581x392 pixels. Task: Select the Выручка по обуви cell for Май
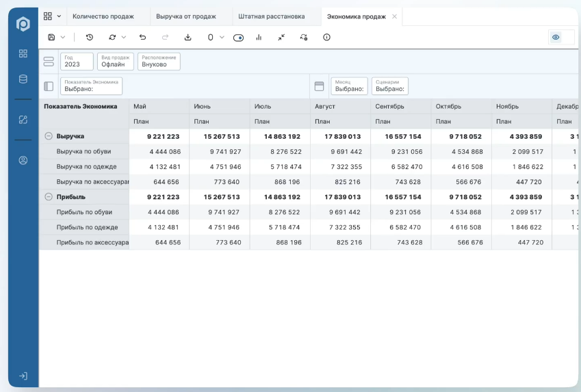pyautogui.click(x=159, y=152)
